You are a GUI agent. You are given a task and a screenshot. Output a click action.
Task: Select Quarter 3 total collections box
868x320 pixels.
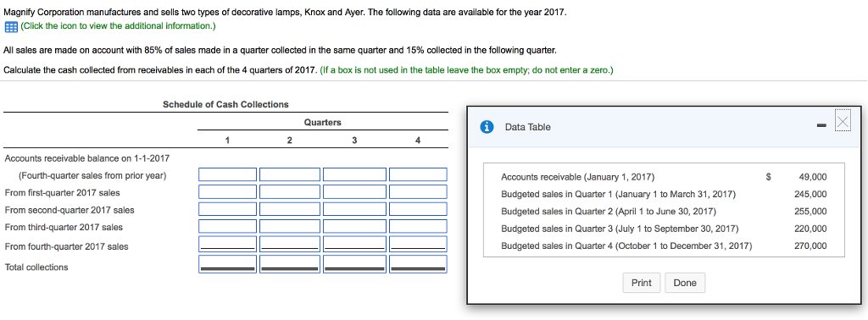tap(354, 263)
